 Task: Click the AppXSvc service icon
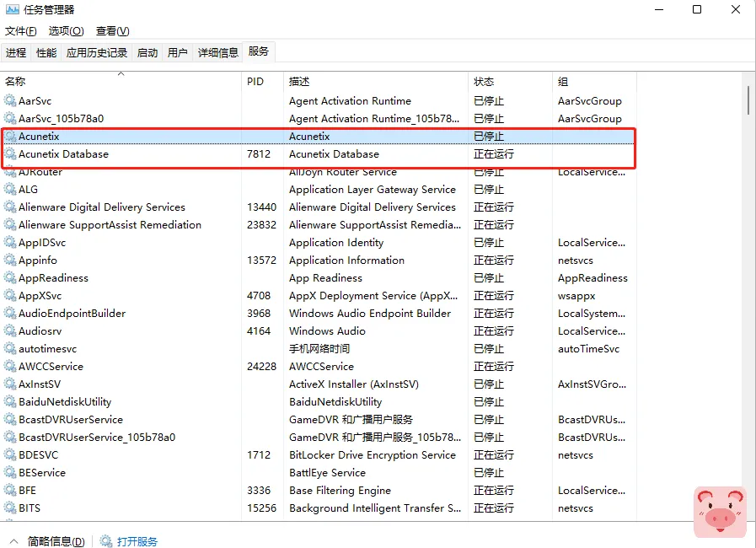coord(10,295)
